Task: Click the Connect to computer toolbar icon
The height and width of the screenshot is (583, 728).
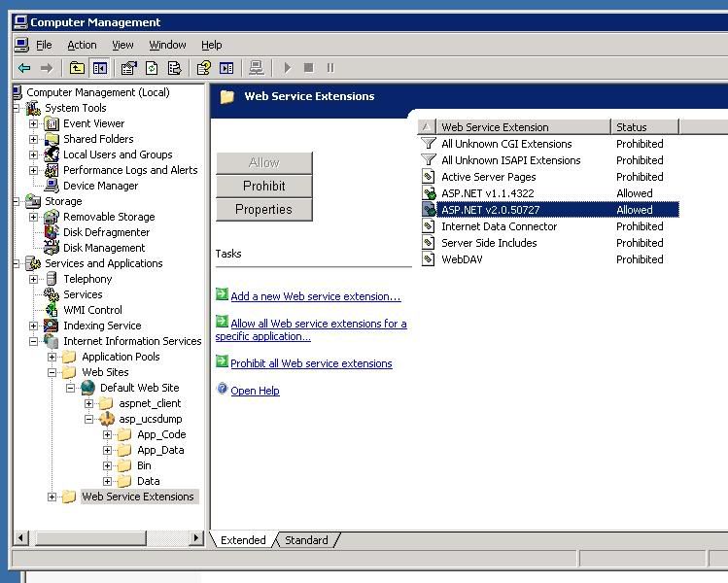Action: click(x=256, y=68)
